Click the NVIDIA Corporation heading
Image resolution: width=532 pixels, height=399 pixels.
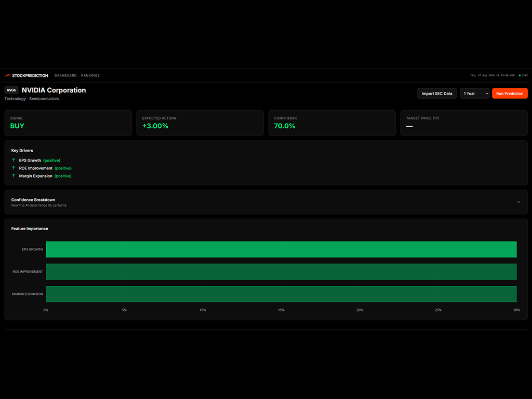tap(54, 90)
